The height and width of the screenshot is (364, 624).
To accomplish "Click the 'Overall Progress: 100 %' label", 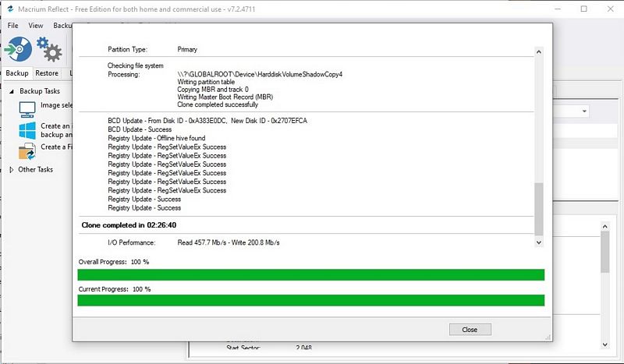I will click(114, 262).
